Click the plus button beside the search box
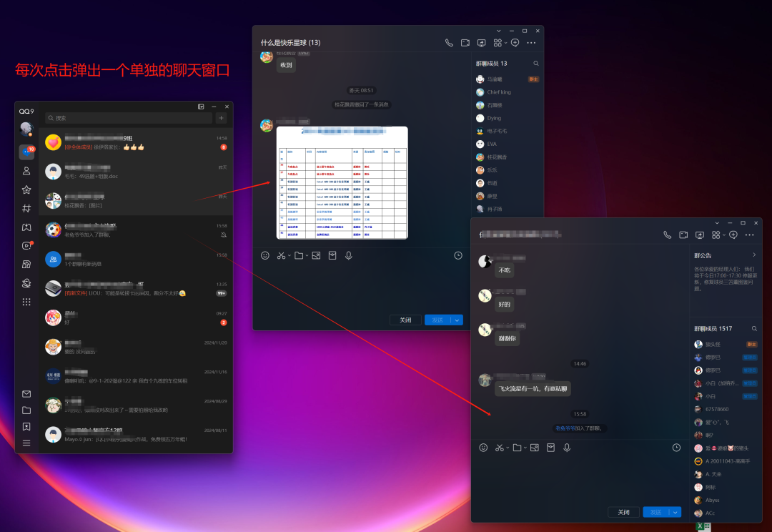Image resolution: width=772 pixels, height=532 pixels. (x=222, y=118)
